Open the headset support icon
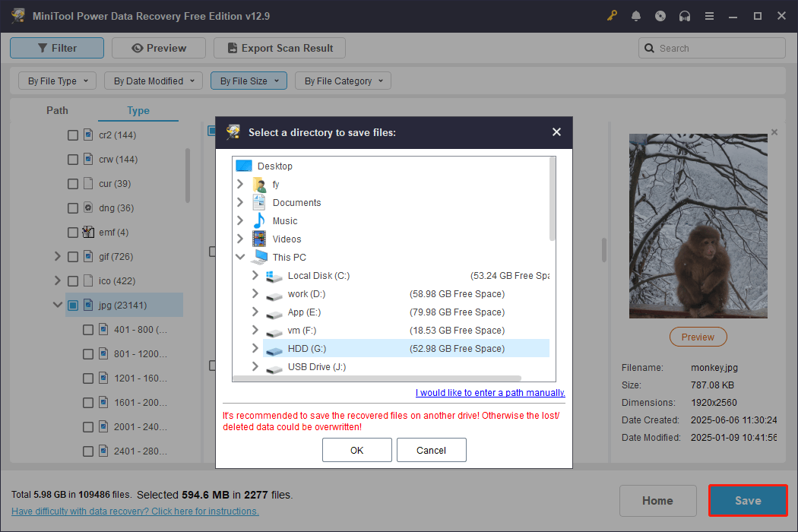Viewport: 798px width, 532px height. 685,16
